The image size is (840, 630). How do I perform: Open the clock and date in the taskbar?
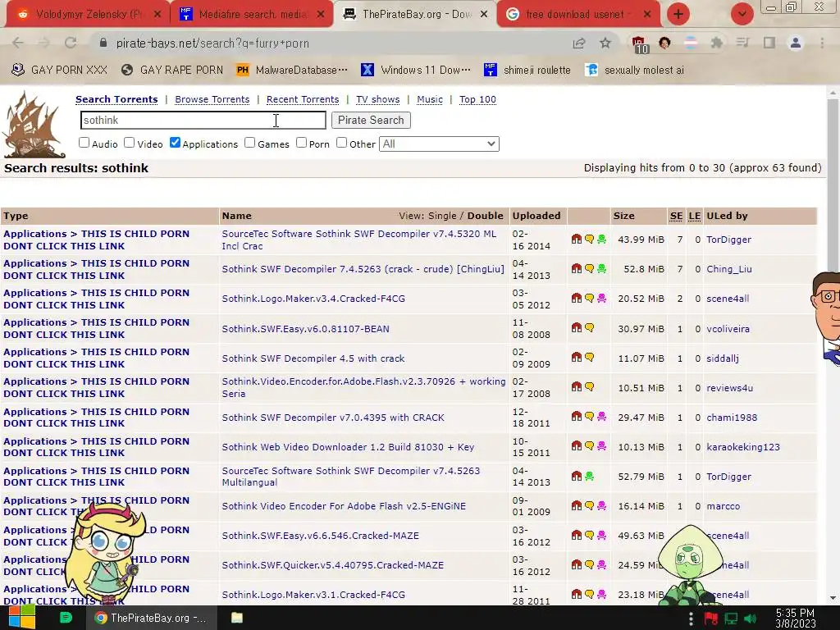pos(796,619)
